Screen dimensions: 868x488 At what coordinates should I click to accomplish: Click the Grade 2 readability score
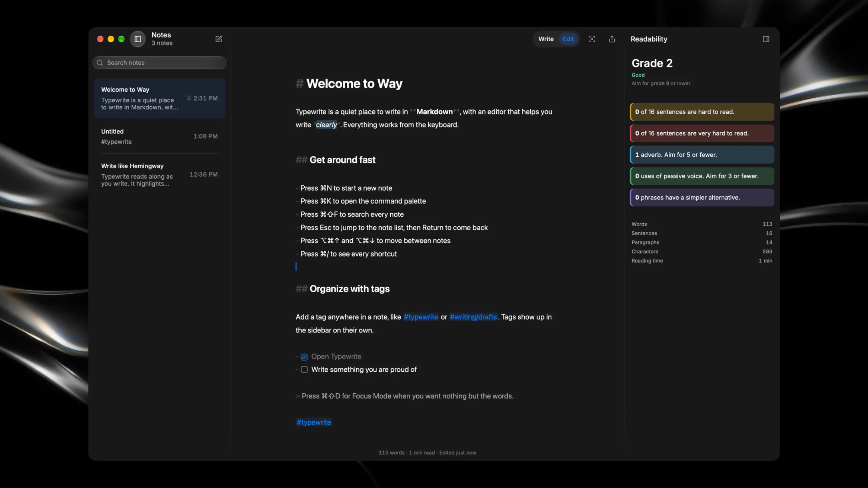tap(652, 63)
